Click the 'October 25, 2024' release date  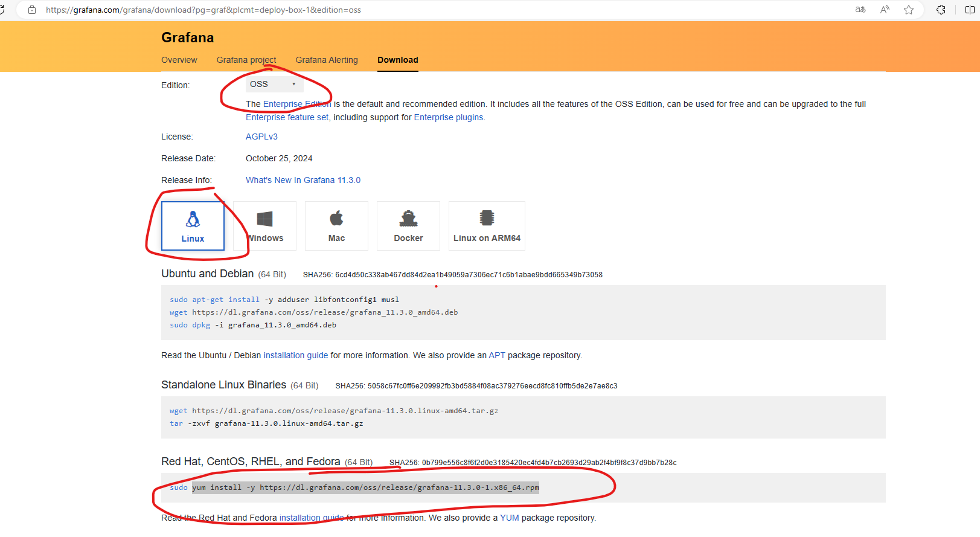pos(279,158)
